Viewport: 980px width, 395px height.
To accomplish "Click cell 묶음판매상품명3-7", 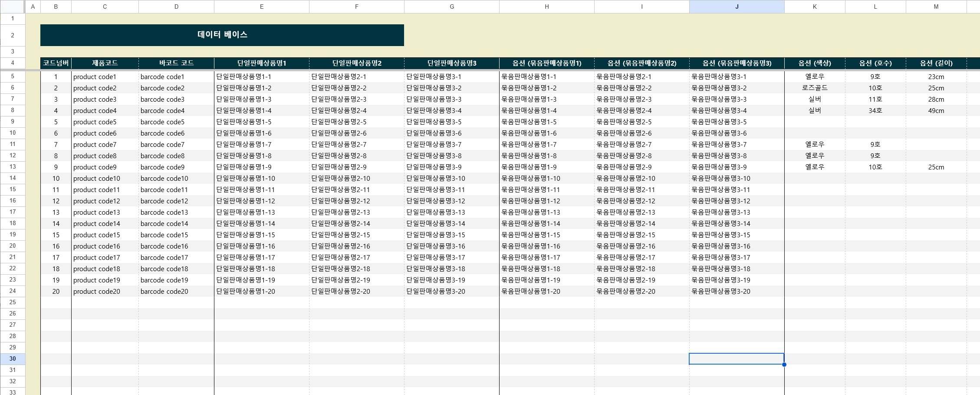I will tap(719, 145).
